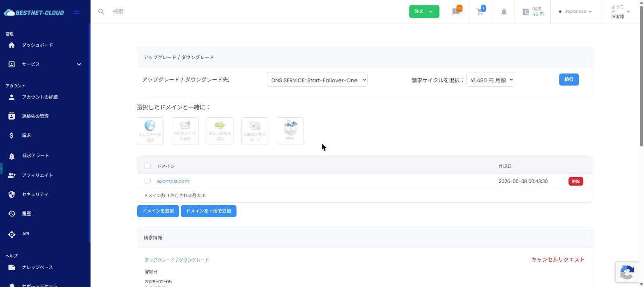Open アフィリエイト in the sidebar
The height and width of the screenshot is (287, 644).
(37, 175)
